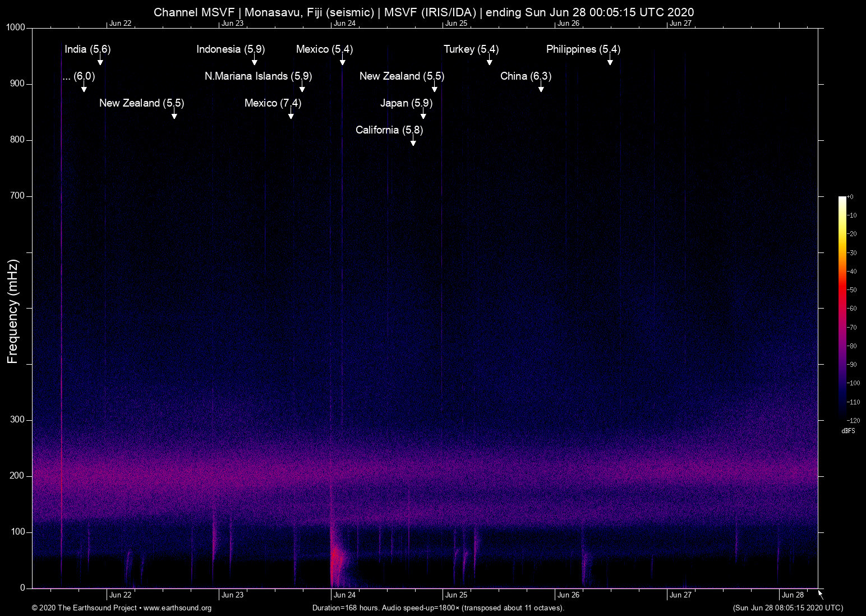Click the 300 frequency tick label
Screen dimensions: 866x616
click(18, 420)
